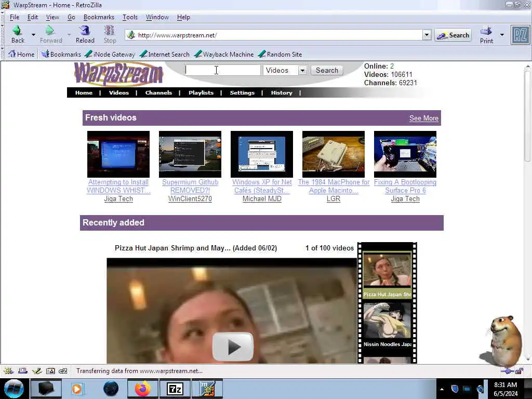Go to Videos in WarpStream nav bar
The width and height of the screenshot is (532, 399).
(119, 92)
